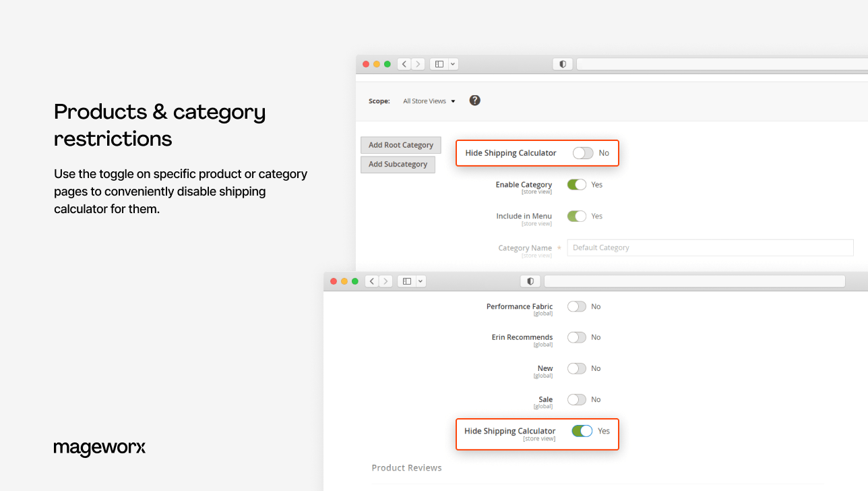Click the forward arrow in the top browser window
868x491 pixels.
pos(417,63)
